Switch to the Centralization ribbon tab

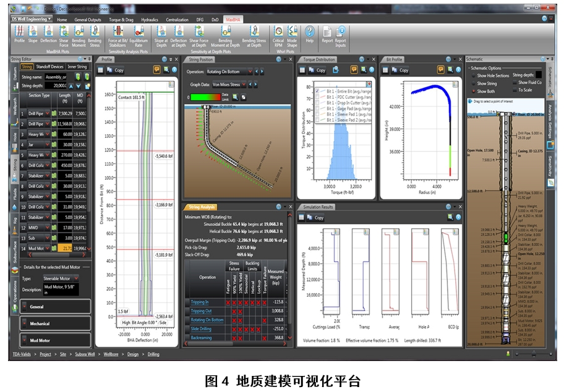point(177,20)
